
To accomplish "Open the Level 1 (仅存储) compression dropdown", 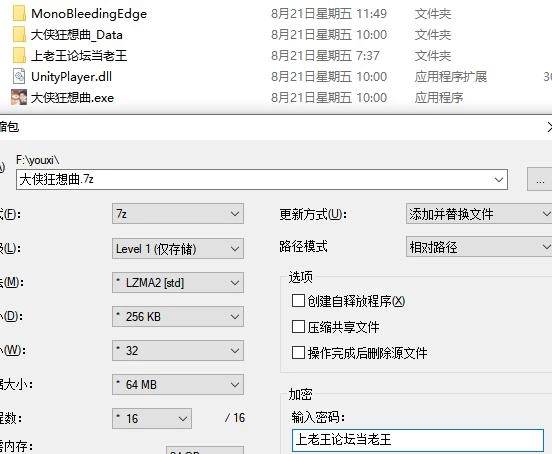I will point(178,248).
